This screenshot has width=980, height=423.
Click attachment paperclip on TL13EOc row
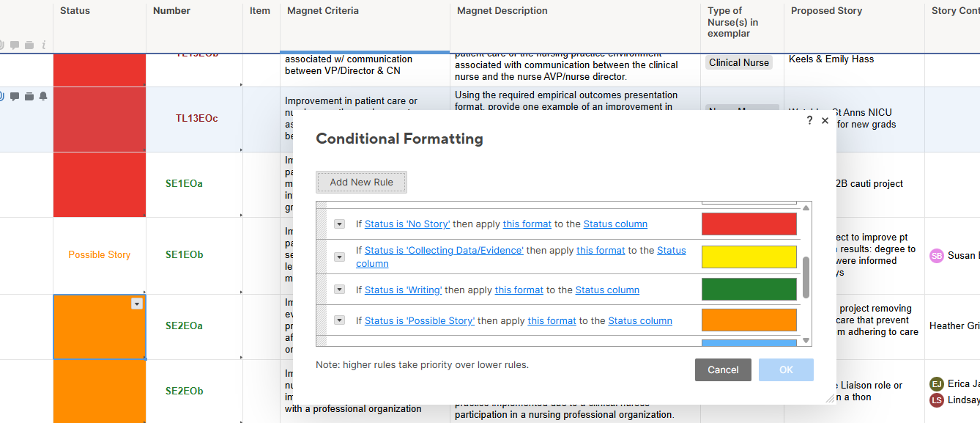tap(2, 97)
